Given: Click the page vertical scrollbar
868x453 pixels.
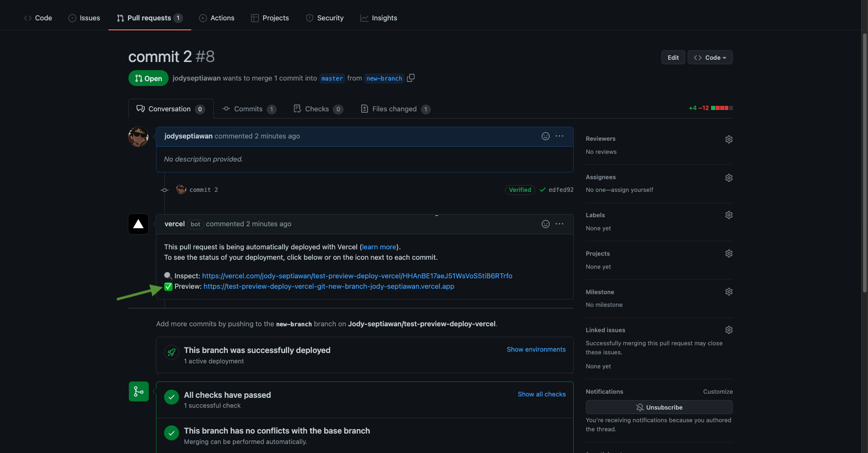Looking at the screenshot, I should pyautogui.click(x=864, y=163).
